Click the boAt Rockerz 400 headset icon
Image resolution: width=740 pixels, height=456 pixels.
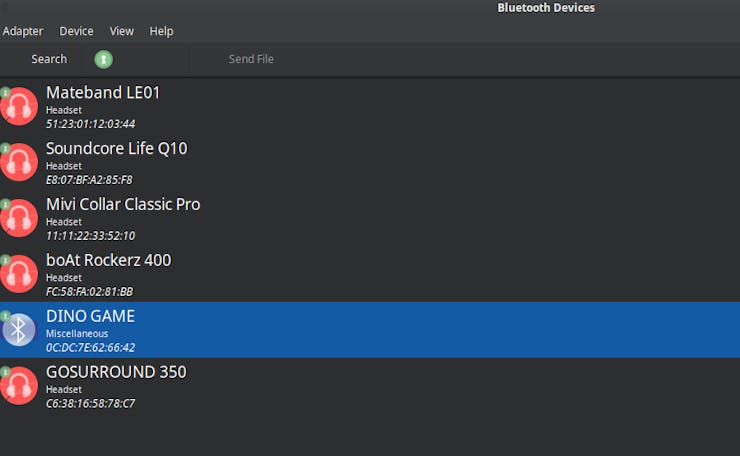[x=19, y=274]
